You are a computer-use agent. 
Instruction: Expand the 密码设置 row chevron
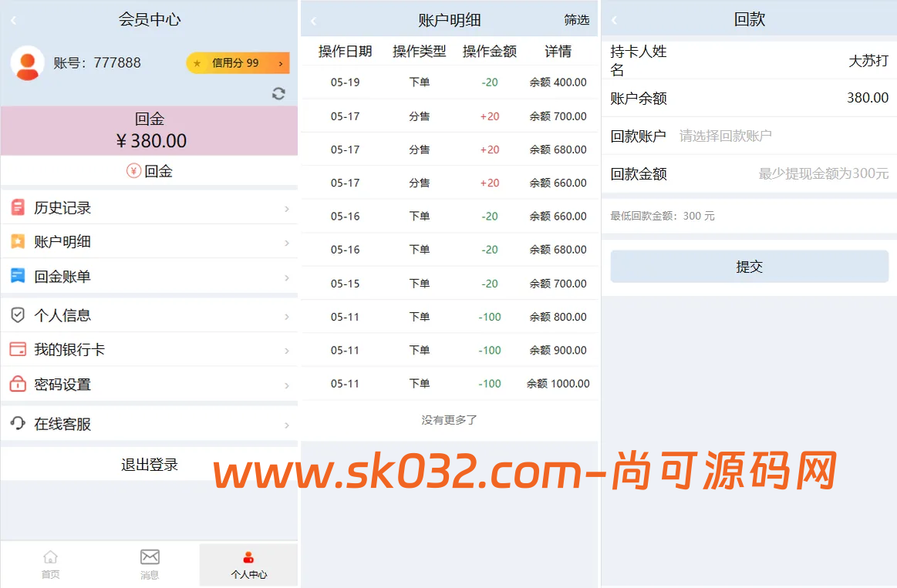(287, 386)
